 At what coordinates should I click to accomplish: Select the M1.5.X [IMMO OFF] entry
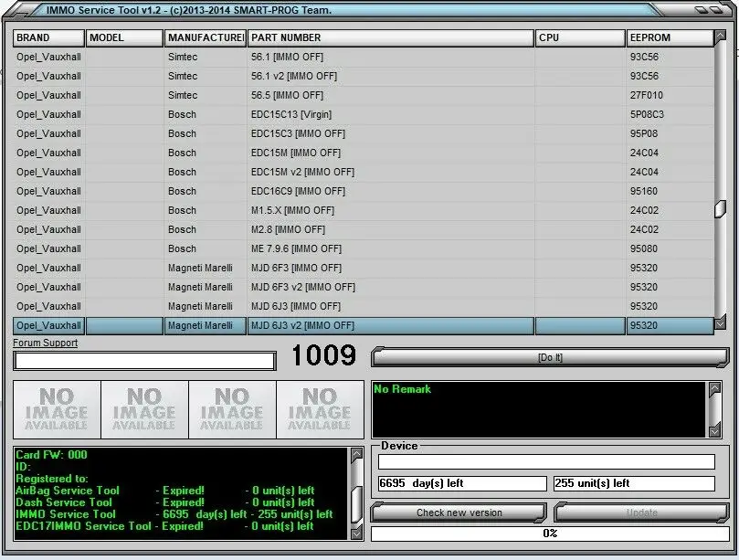pos(364,210)
